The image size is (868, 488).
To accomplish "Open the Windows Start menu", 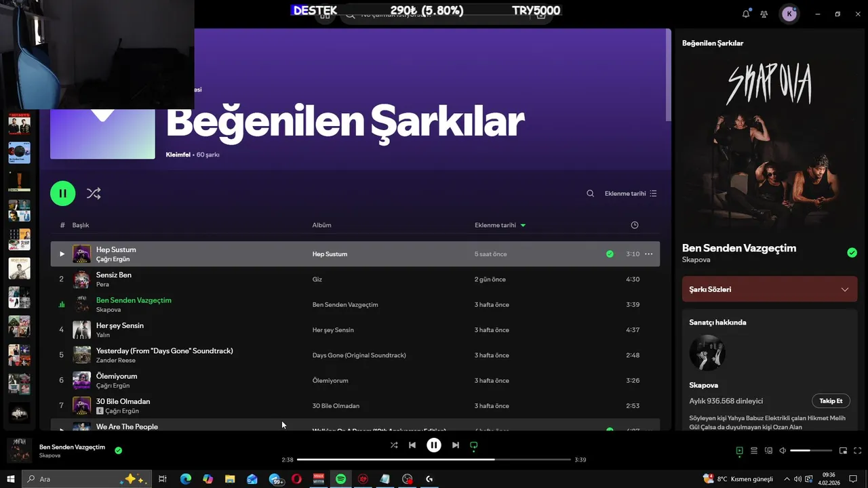I will coord(10,479).
